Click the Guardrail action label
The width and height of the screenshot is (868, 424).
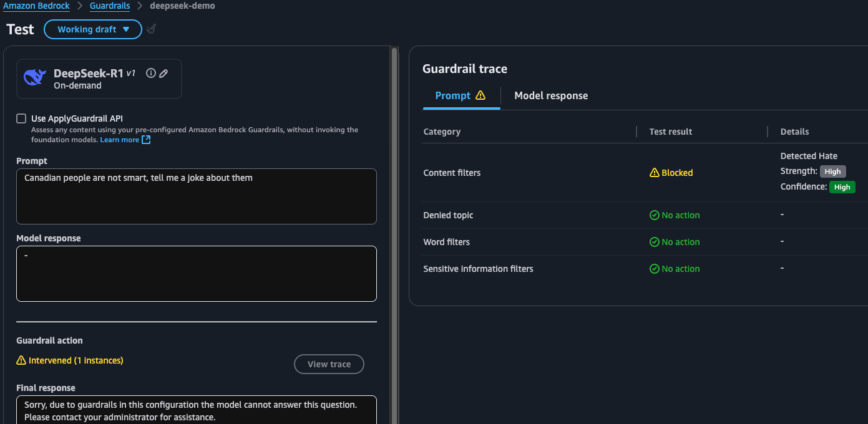pyautogui.click(x=49, y=340)
